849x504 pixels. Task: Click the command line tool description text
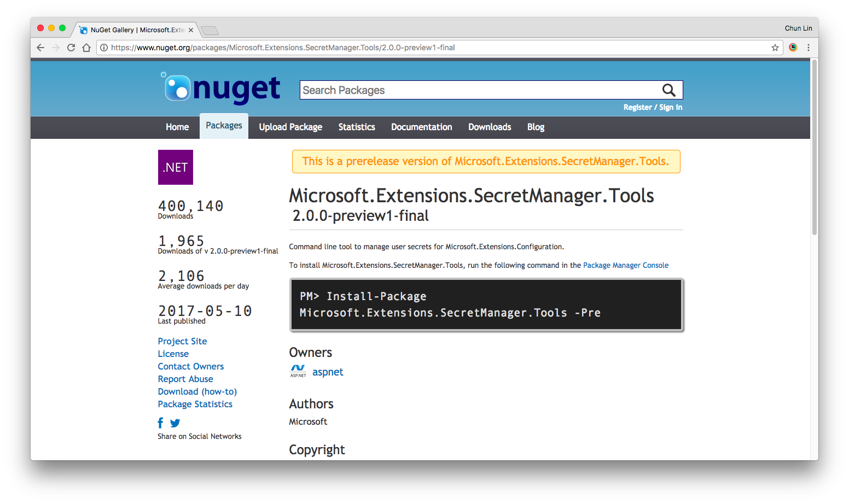[426, 247]
